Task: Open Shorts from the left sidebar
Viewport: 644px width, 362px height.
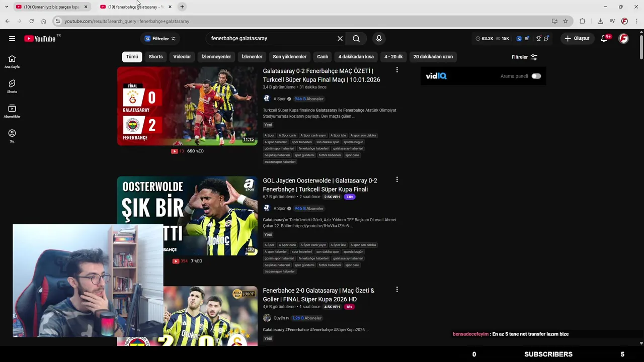Action: [12, 86]
